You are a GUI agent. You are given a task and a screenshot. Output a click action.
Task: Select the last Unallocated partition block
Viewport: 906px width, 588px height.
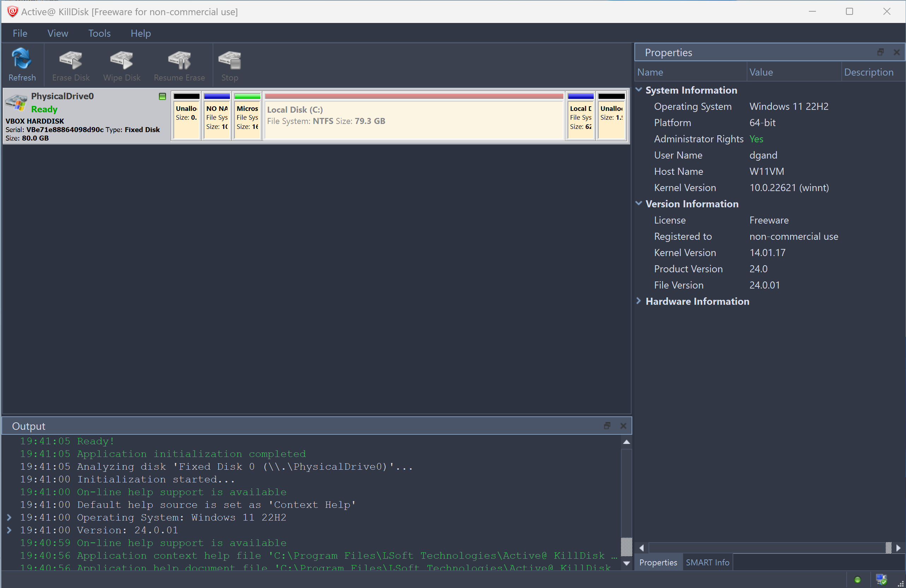coord(611,116)
